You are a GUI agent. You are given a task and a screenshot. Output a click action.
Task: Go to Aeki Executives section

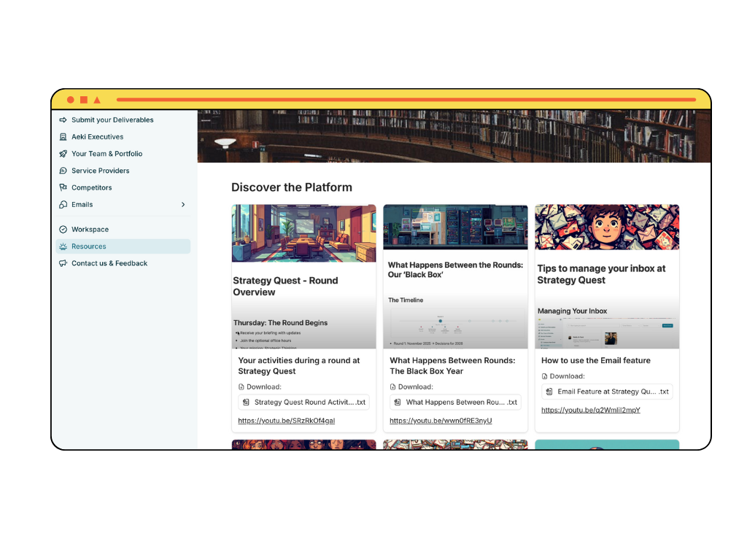point(123,136)
